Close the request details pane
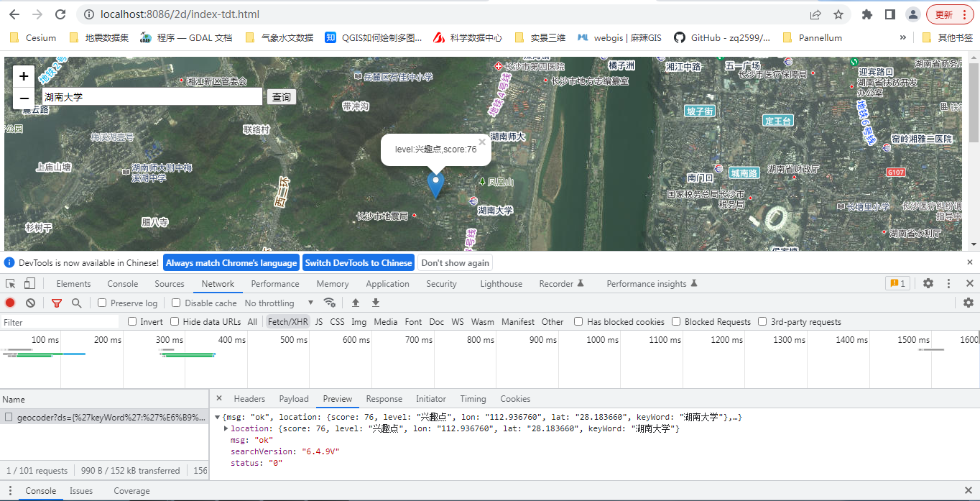Screen dimensions: 980x501 (219, 398)
